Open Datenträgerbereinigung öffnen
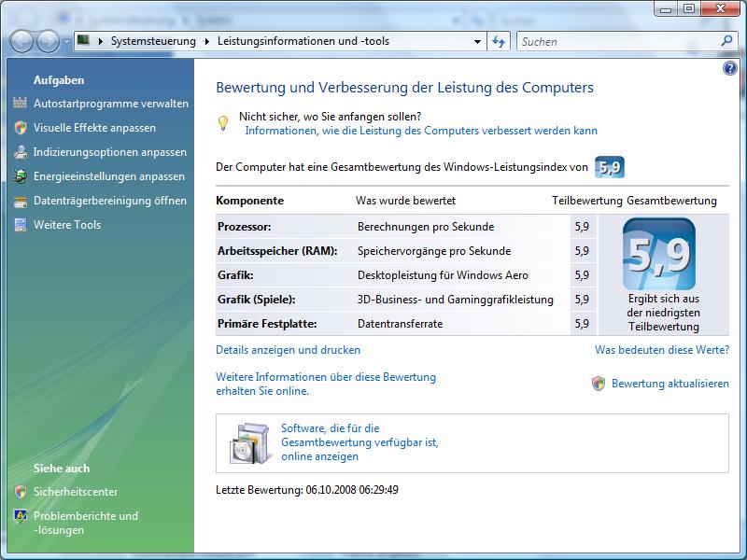 [110, 201]
